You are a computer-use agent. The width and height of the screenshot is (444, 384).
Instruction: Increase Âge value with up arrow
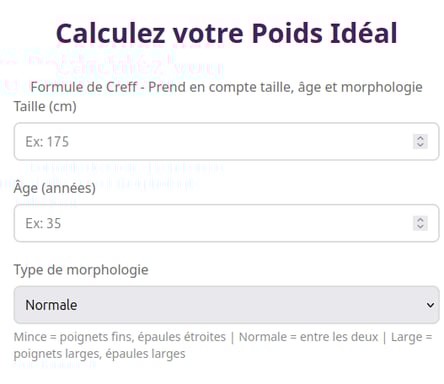coord(420,219)
